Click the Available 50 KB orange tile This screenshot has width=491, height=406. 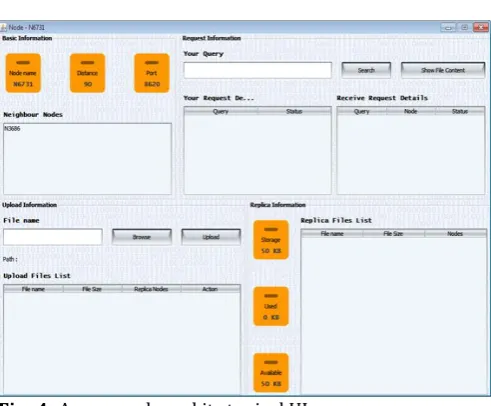271,373
